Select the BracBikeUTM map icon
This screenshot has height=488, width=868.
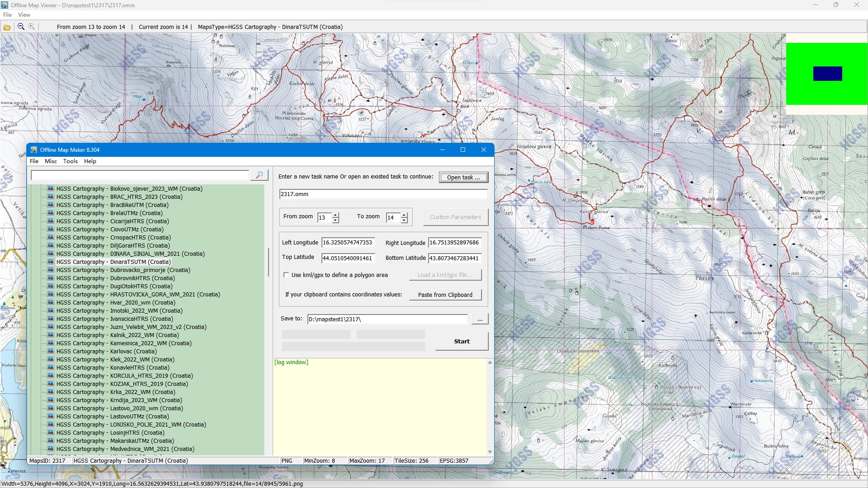click(x=51, y=205)
